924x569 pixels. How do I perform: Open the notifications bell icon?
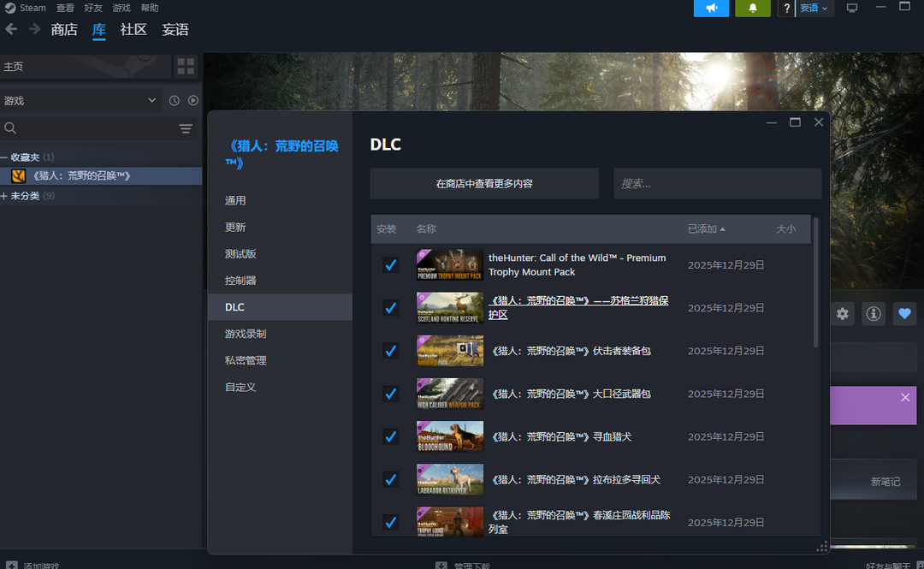click(x=753, y=9)
